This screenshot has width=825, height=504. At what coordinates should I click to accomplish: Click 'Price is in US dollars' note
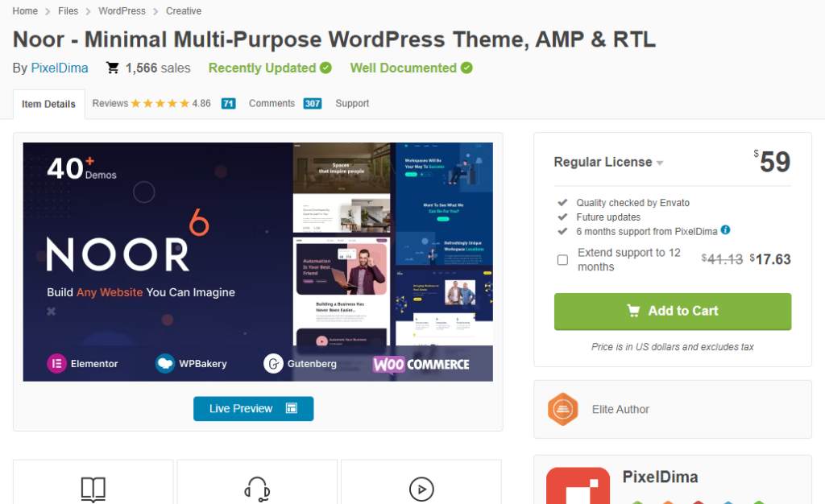(673, 346)
